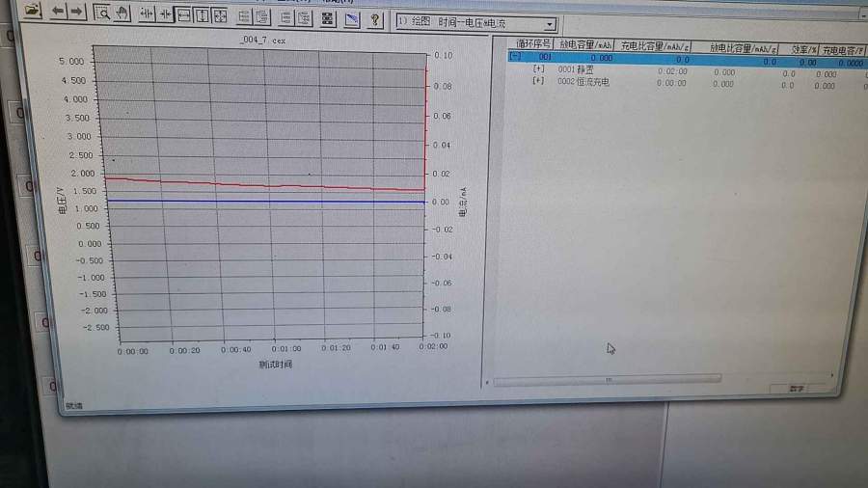
Task: Click the 放电容量/mAh column header
Action: point(584,44)
